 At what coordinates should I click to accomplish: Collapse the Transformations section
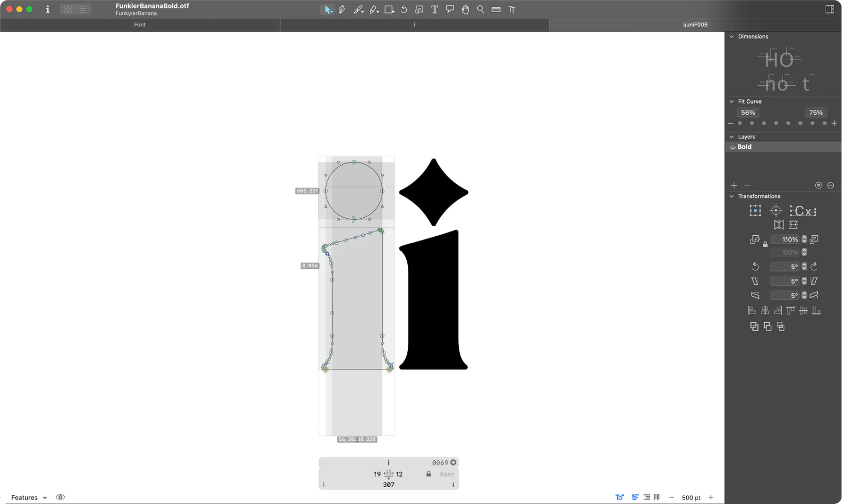(731, 196)
